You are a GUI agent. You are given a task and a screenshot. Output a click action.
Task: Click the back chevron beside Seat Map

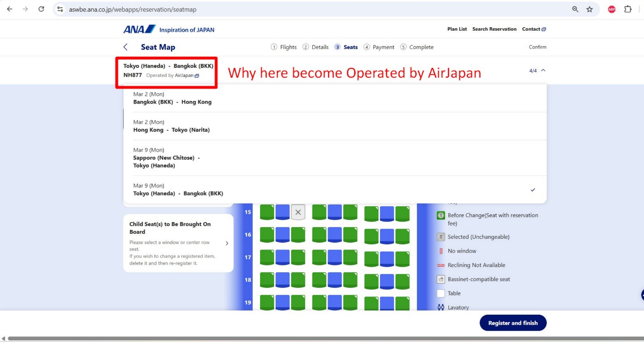click(126, 47)
